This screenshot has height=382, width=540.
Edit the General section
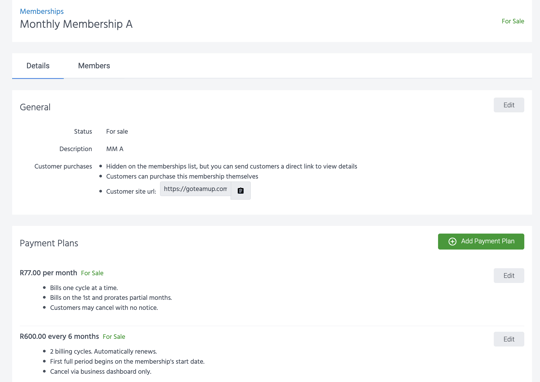point(509,105)
